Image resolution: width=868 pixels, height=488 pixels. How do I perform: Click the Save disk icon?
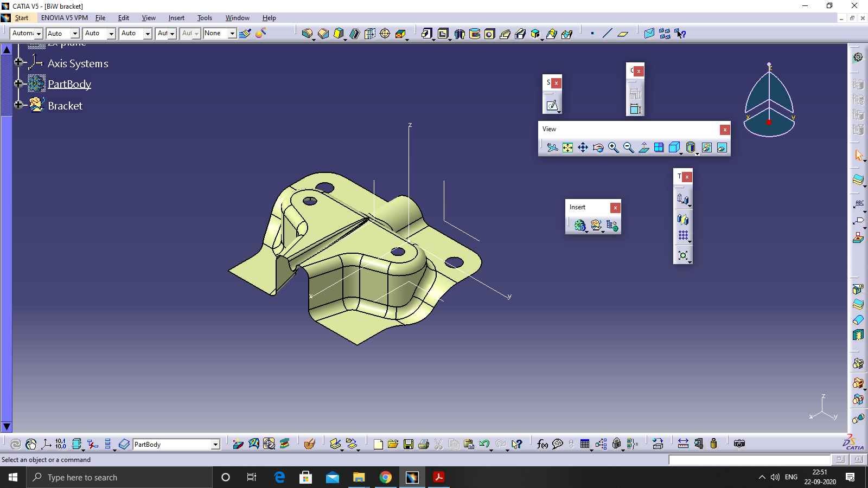[x=409, y=444]
